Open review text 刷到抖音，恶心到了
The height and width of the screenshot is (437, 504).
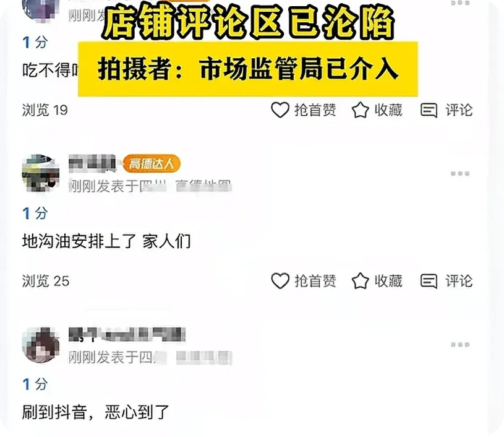96,412
